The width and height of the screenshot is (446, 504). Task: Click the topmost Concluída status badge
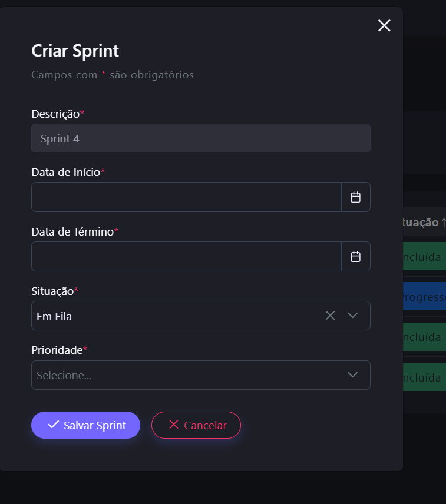[x=424, y=257]
